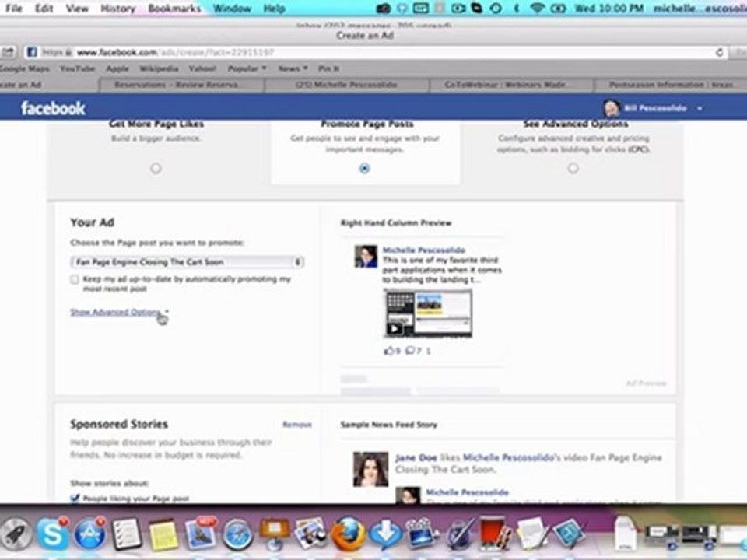Click Jane Doe's profile photo in sample story

click(x=370, y=469)
